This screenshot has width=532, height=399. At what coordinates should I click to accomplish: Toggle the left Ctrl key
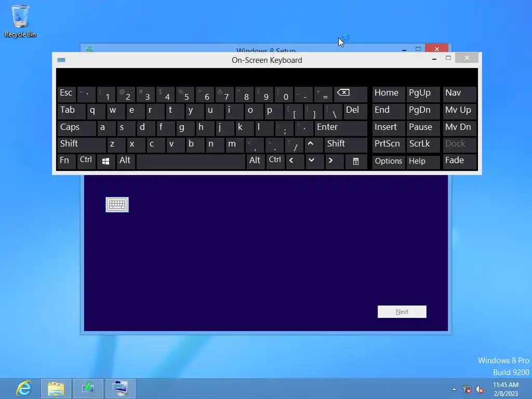click(x=86, y=162)
